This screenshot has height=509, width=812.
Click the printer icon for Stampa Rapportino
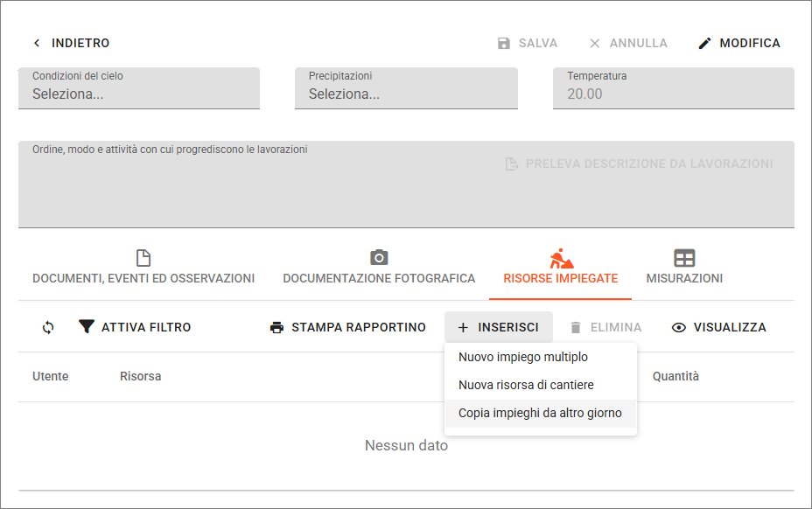click(x=276, y=328)
